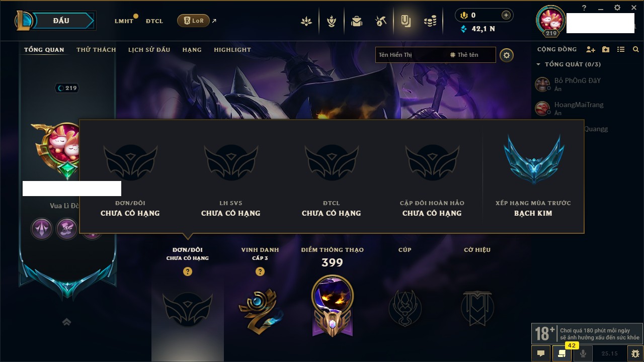This screenshot has height=362, width=644.
Task: Toggle the friends list view icon
Action: point(621,49)
